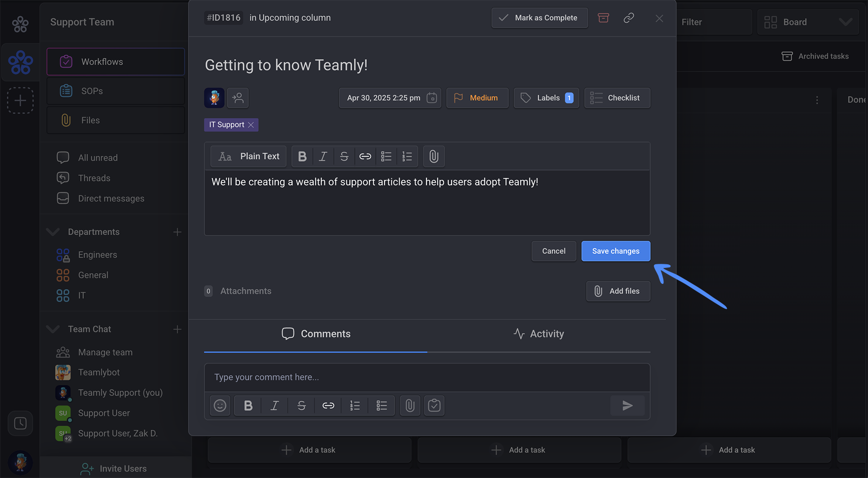
Task: Toggle italic in description editor
Action: tap(323, 156)
